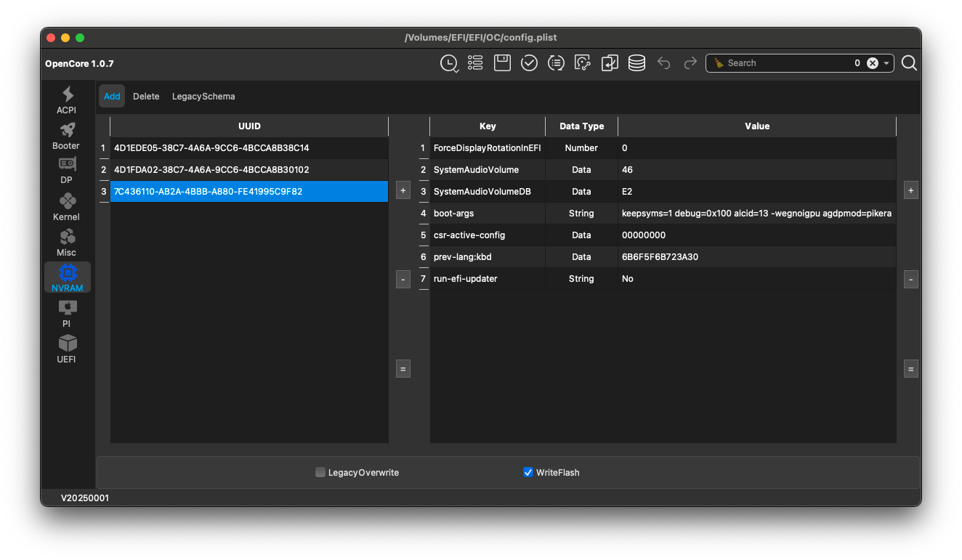The image size is (962, 560).
Task: Clear search using the X button
Action: coord(873,63)
